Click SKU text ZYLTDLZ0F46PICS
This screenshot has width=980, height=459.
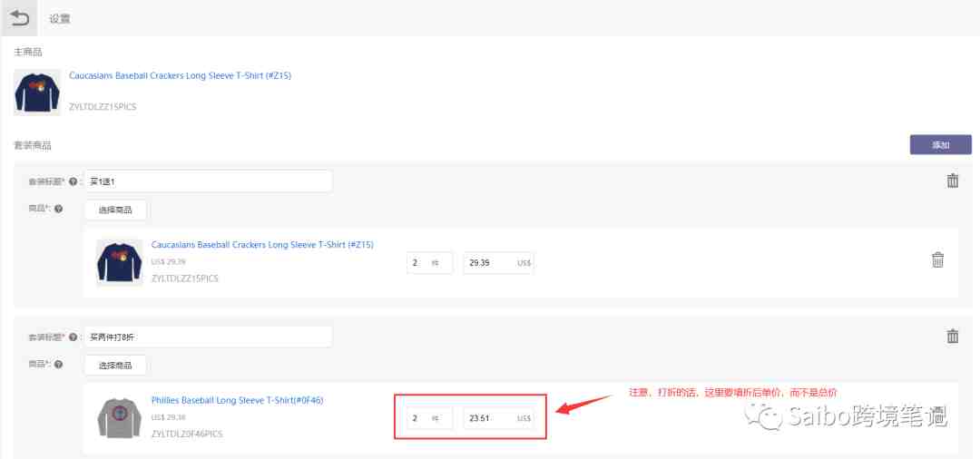187,434
